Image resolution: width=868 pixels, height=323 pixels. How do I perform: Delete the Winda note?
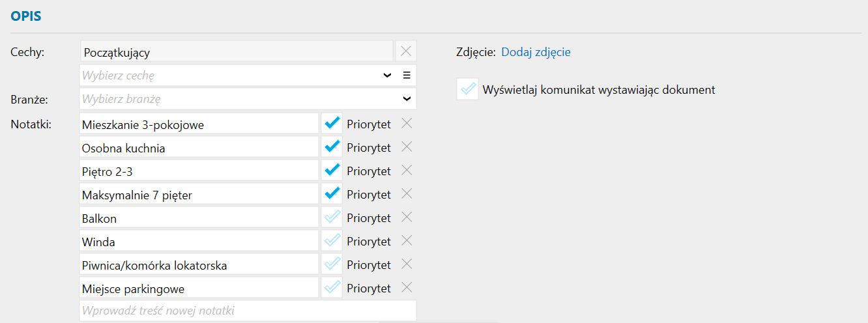[x=407, y=240]
